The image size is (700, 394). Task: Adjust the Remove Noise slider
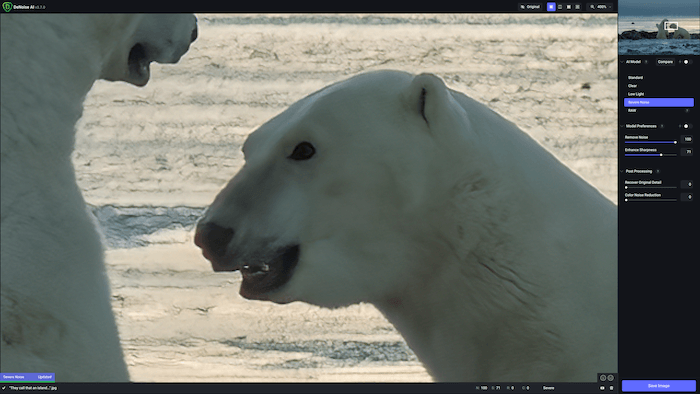650,142
